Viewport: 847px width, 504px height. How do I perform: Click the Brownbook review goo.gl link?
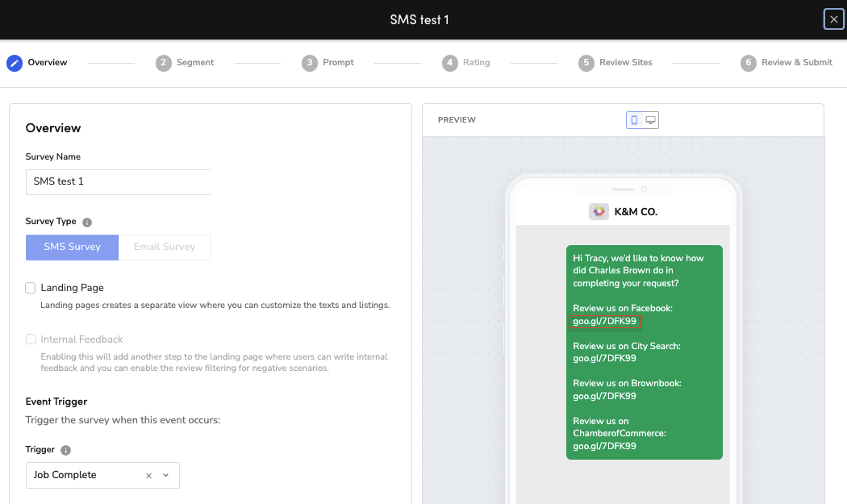[604, 396]
